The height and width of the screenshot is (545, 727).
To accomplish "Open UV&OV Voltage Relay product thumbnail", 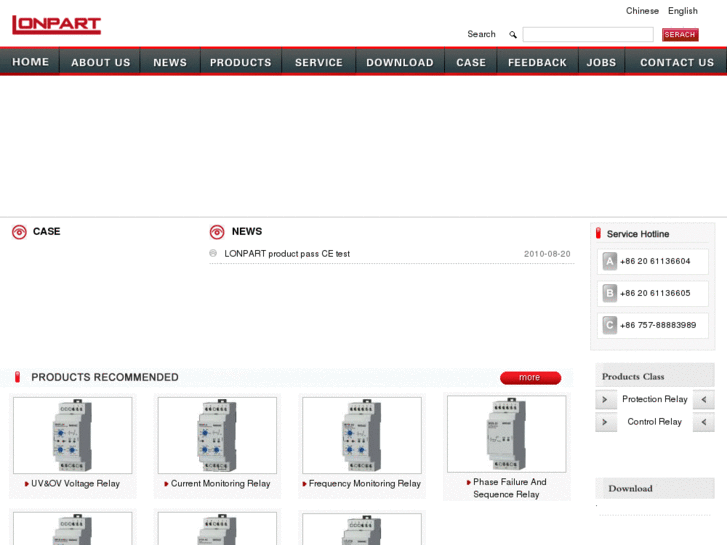I will (72, 435).
